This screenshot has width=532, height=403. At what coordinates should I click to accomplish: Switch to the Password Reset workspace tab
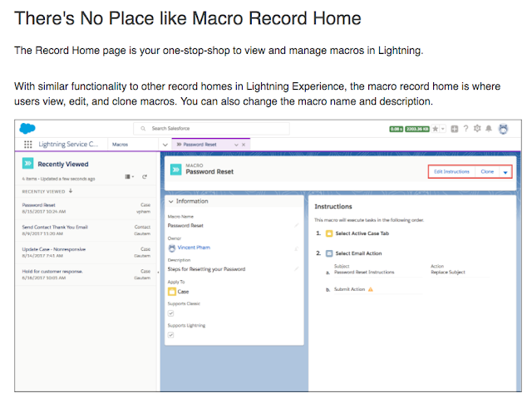coord(199,145)
